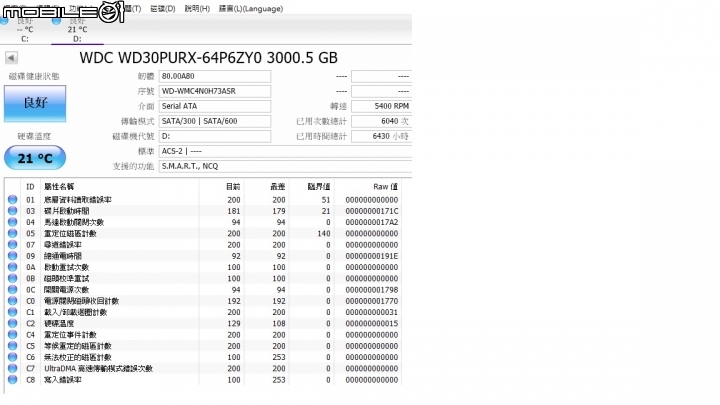Select the D: drive tab
The height and width of the screenshot is (405, 720).
tap(77, 30)
